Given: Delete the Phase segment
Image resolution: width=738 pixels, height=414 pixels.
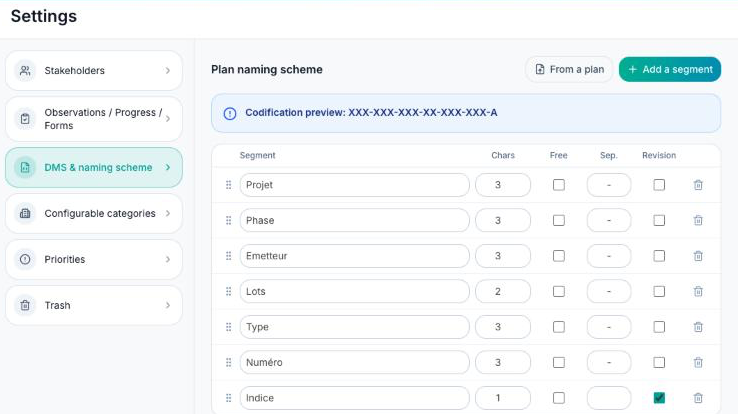Looking at the screenshot, I should click(698, 220).
